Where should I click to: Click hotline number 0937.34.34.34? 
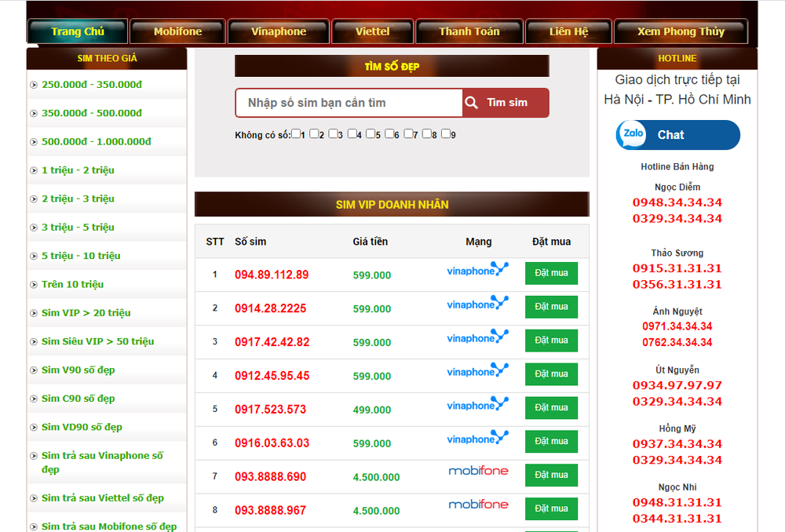pyautogui.click(x=677, y=444)
